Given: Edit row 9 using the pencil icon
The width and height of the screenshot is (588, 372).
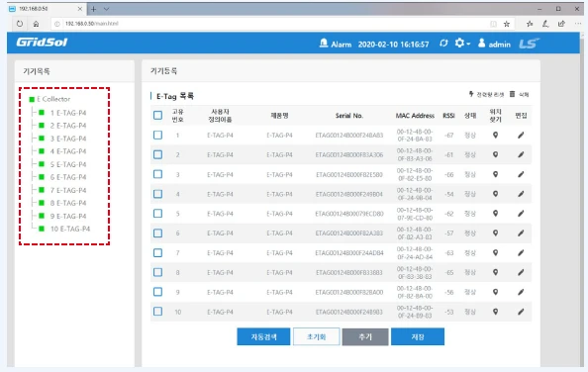Looking at the screenshot, I should click(521, 292).
